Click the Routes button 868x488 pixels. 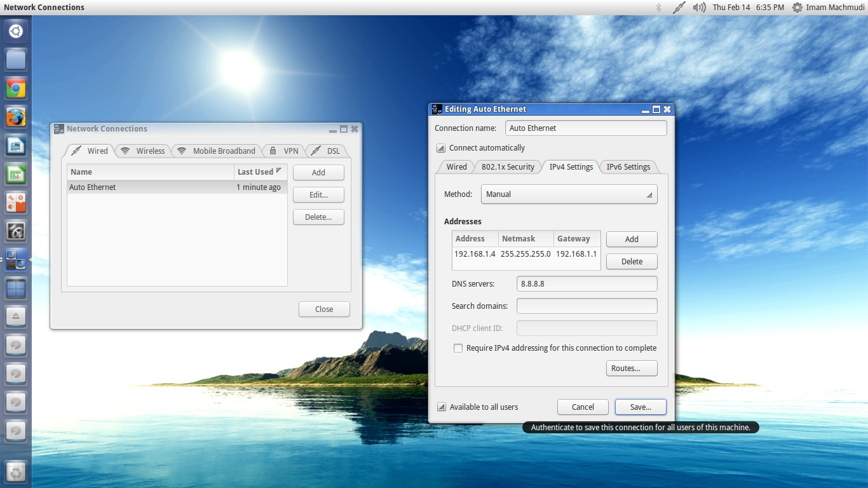click(631, 368)
